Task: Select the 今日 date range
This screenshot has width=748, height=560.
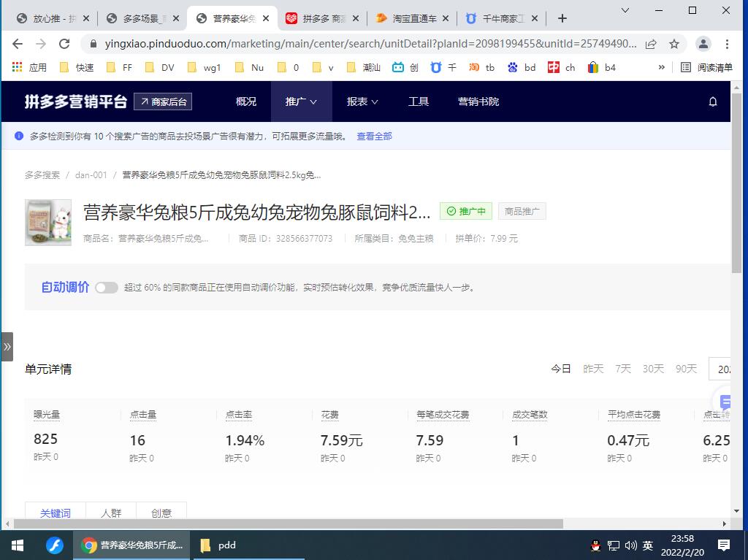Action: (x=561, y=369)
